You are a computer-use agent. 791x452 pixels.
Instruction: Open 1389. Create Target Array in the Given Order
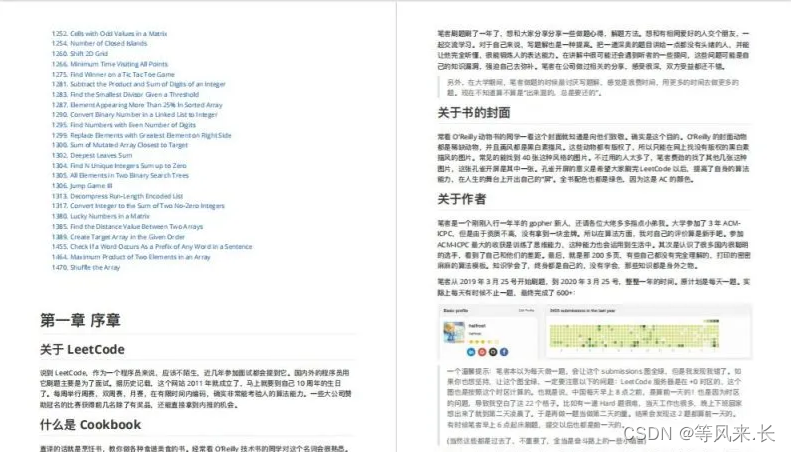click(x=118, y=237)
